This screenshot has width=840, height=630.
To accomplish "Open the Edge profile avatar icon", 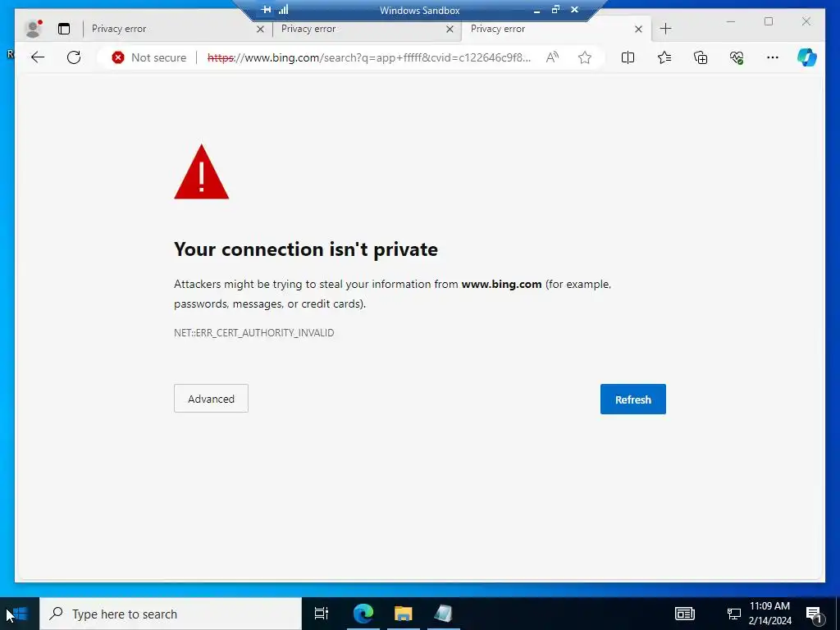I will 33,29.
